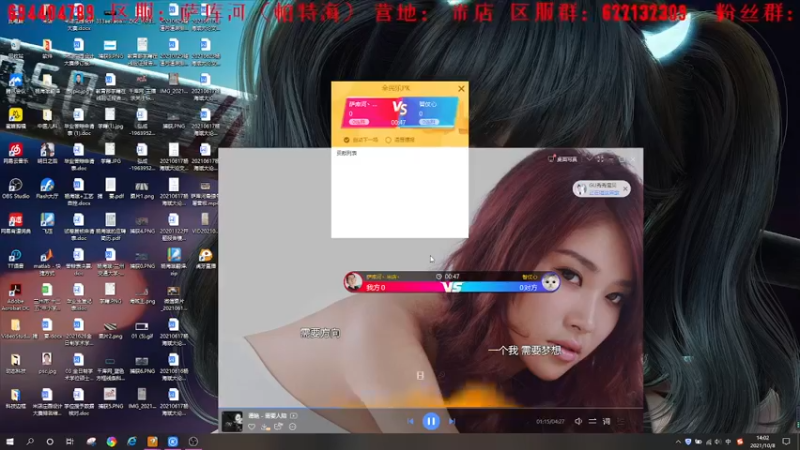Open the sound effects equalizer icon
The image size is (800, 450).
coord(592,421)
